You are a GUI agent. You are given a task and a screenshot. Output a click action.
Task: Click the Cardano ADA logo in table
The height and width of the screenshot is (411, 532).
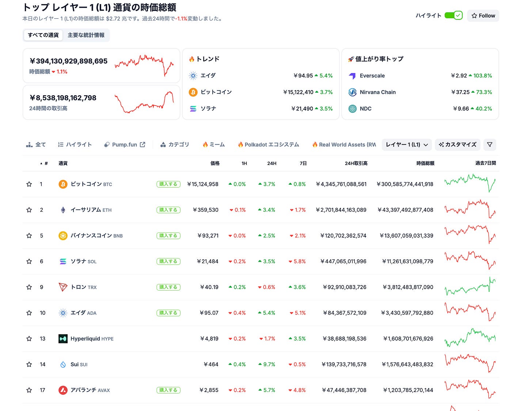tap(63, 313)
